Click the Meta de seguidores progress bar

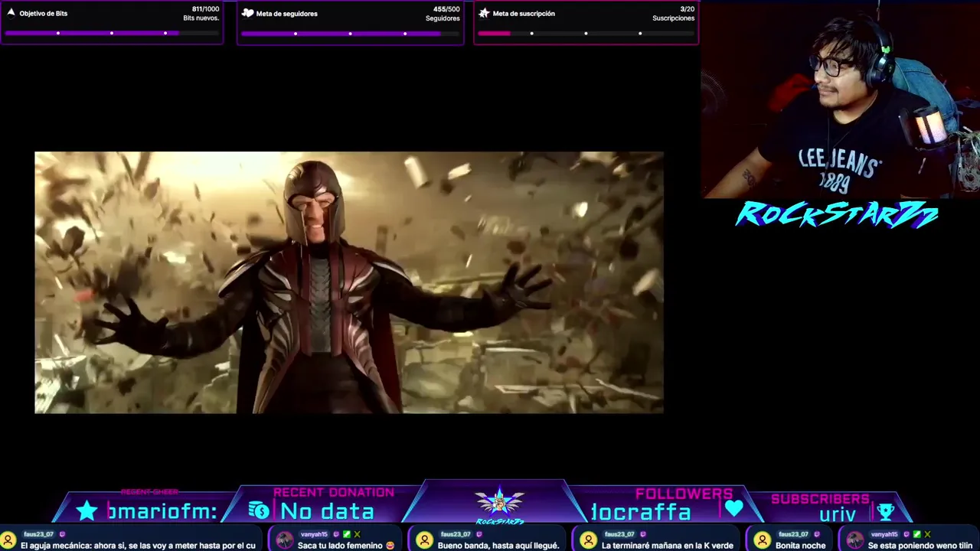coord(350,33)
